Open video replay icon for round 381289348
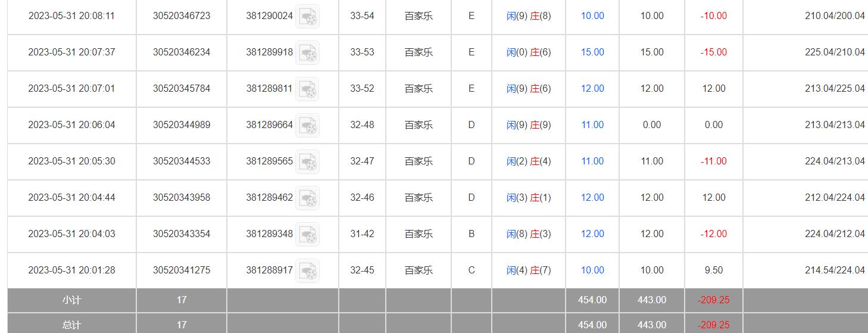The width and height of the screenshot is (868, 333). pyautogui.click(x=308, y=234)
